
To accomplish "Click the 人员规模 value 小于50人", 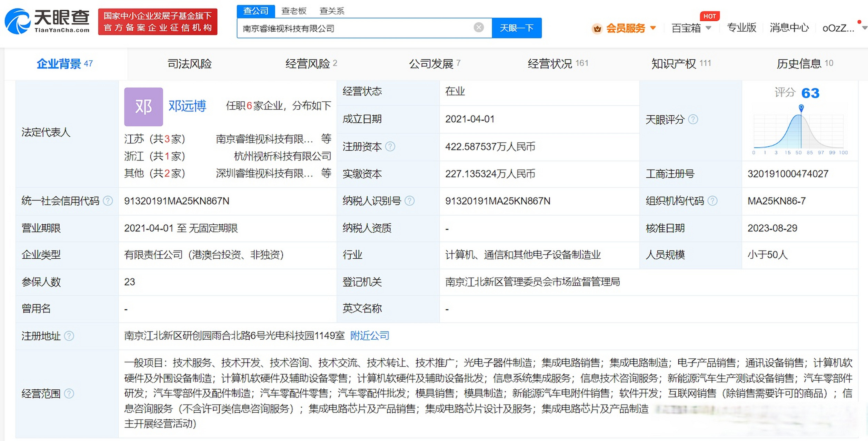I will [x=767, y=255].
